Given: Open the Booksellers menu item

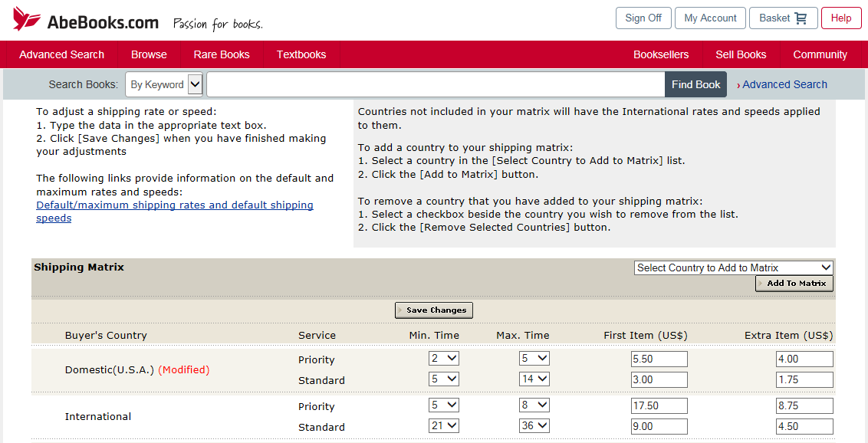Looking at the screenshot, I should pos(660,54).
